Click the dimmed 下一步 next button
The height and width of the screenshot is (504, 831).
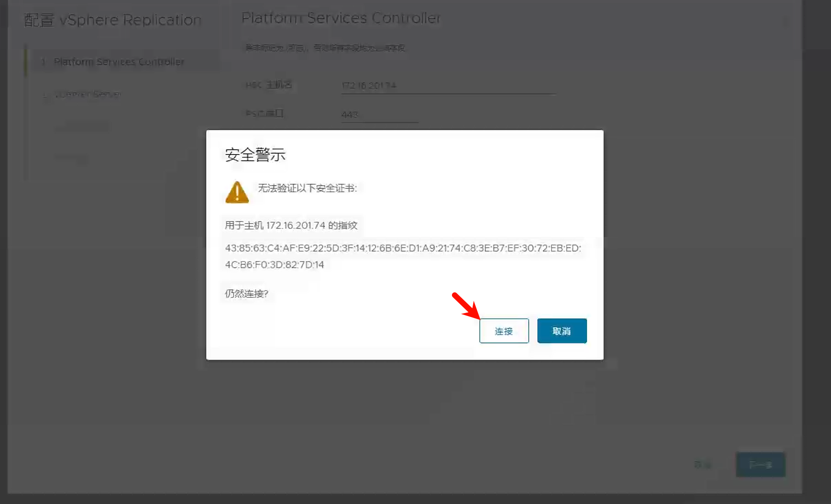click(760, 465)
